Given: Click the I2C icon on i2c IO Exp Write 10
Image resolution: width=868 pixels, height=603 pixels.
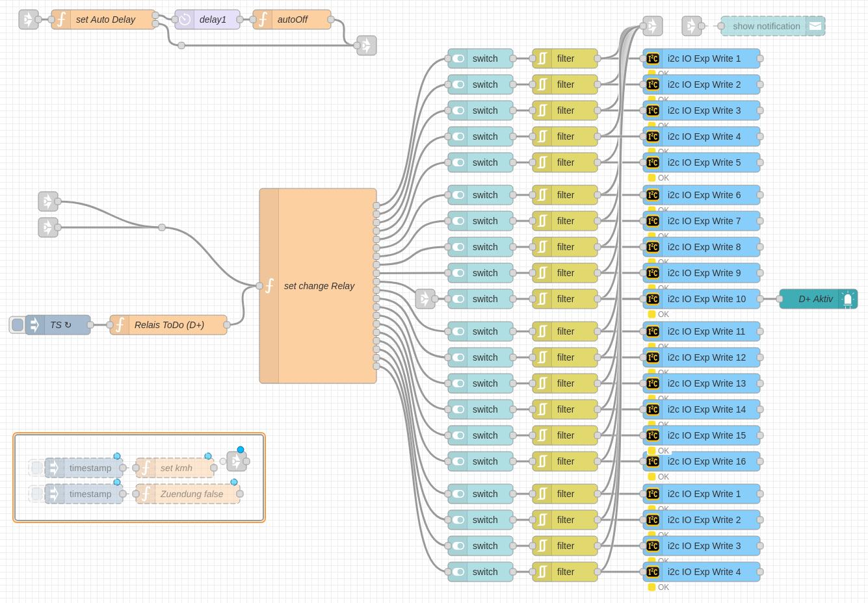Looking at the screenshot, I should coord(653,299).
